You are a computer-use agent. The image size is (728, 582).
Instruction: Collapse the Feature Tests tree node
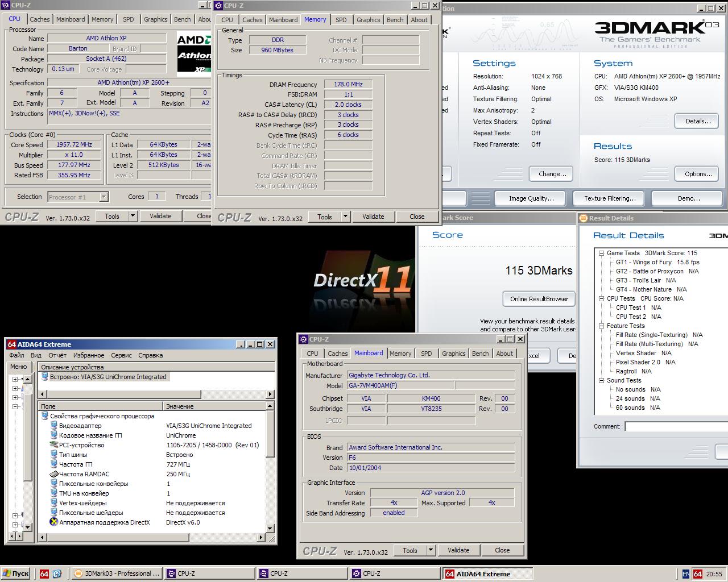tap(601, 326)
